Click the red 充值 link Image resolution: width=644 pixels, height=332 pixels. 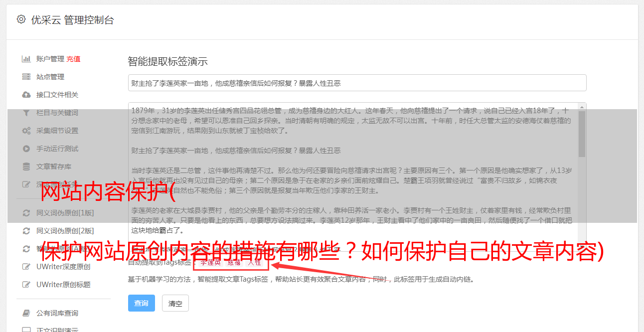coord(73,59)
